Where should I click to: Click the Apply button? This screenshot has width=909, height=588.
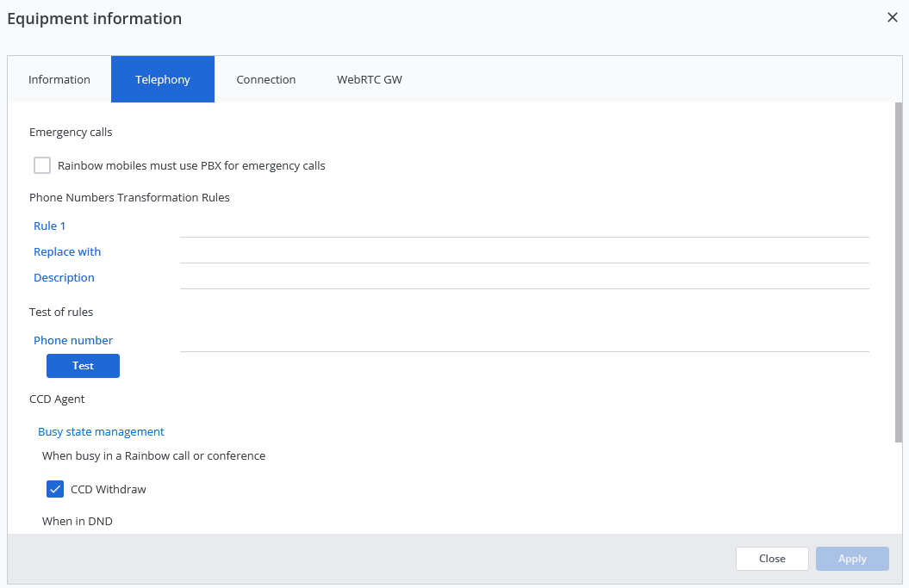click(x=852, y=559)
